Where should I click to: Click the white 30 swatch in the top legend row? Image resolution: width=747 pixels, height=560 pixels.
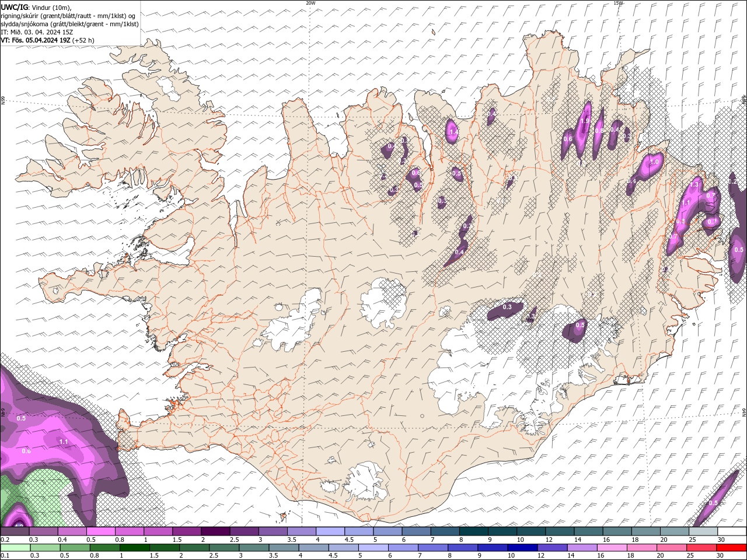point(732,531)
